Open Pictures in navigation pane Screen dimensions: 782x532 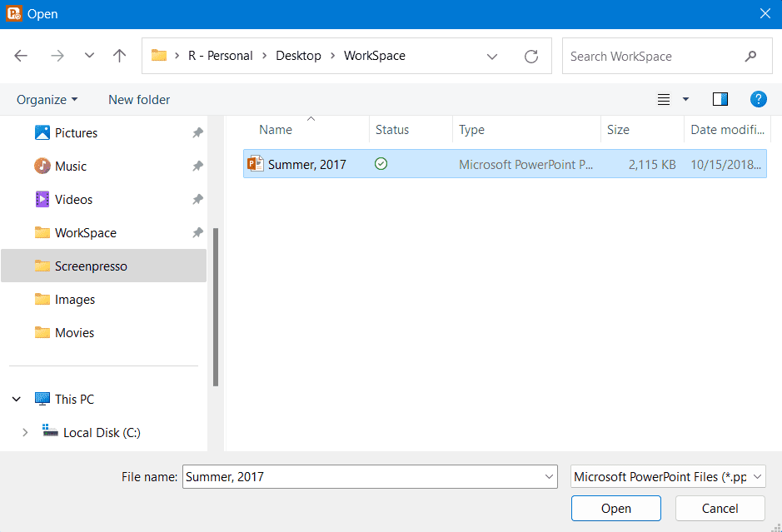tap(76, 133)
